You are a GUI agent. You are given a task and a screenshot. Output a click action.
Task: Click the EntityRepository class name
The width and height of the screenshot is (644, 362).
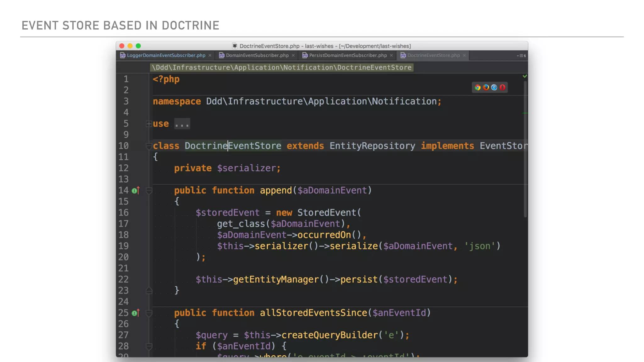[x=372, y=146]
